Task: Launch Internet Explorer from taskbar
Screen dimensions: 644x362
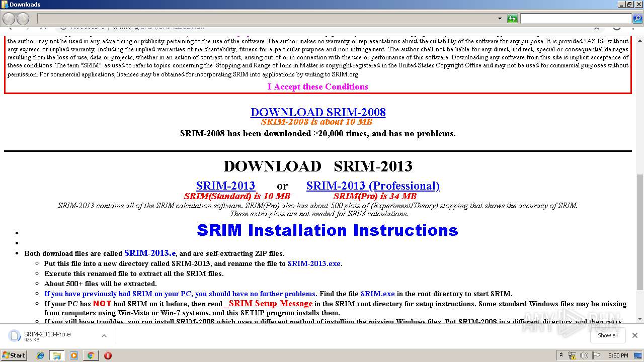Action: click(40, 355)
